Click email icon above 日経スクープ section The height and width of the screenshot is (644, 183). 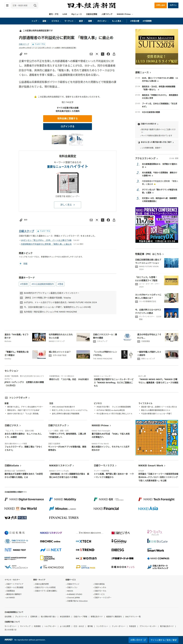[91, 220]
